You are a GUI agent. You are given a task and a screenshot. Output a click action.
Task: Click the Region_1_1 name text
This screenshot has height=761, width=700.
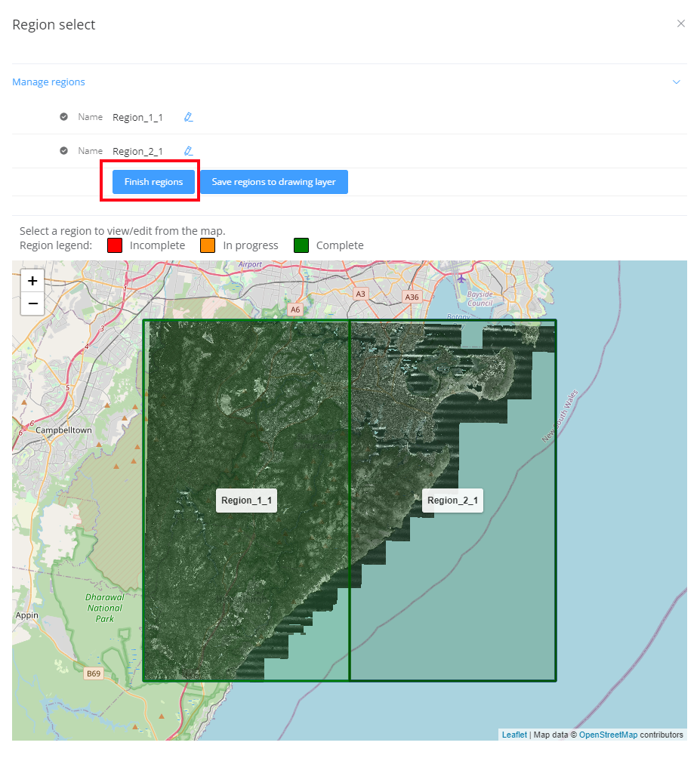coord(137,118)
